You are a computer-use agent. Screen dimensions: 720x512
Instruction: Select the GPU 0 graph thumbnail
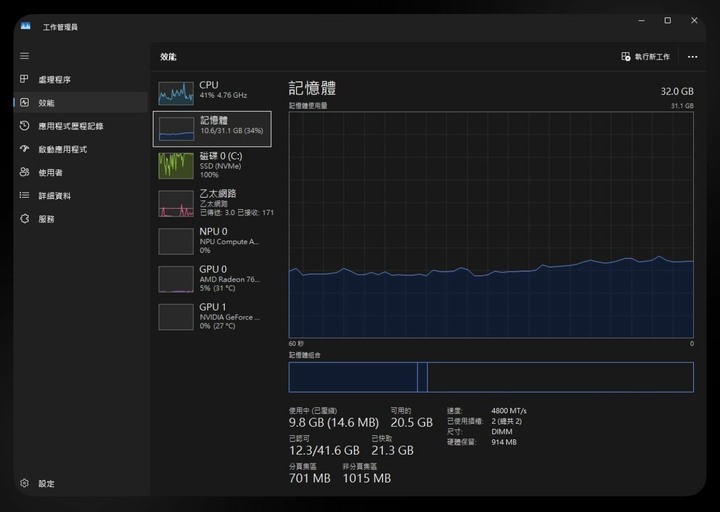pos(176,279)
